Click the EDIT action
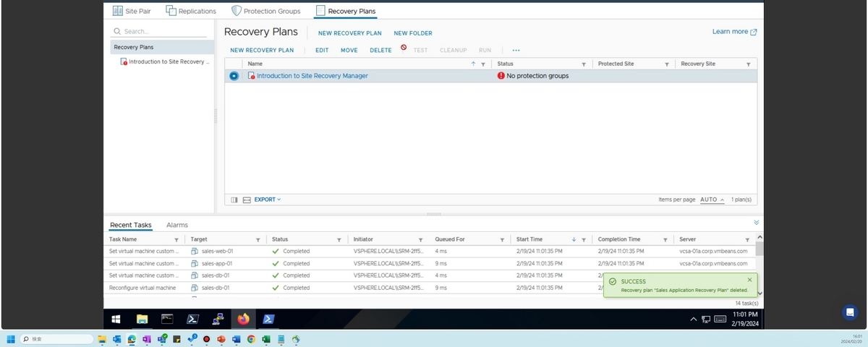Image resolution: width=868 pixels, height=347 pixels. coord(322,50)
